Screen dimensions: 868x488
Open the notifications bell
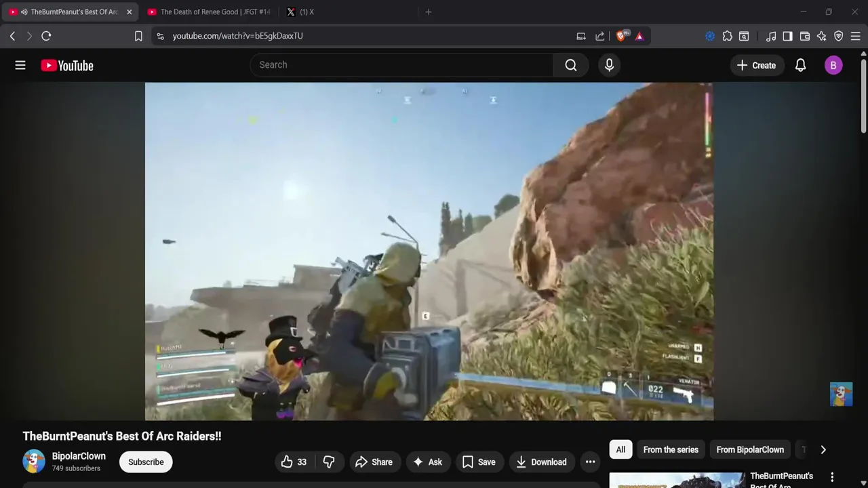pyautogui.click(x=800, y=65)
